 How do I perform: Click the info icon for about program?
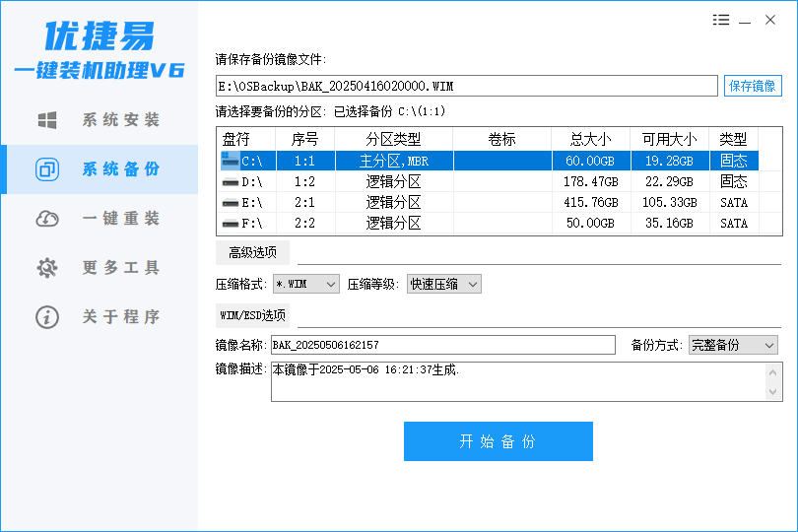pyautogui.click(x=46, y=317)
